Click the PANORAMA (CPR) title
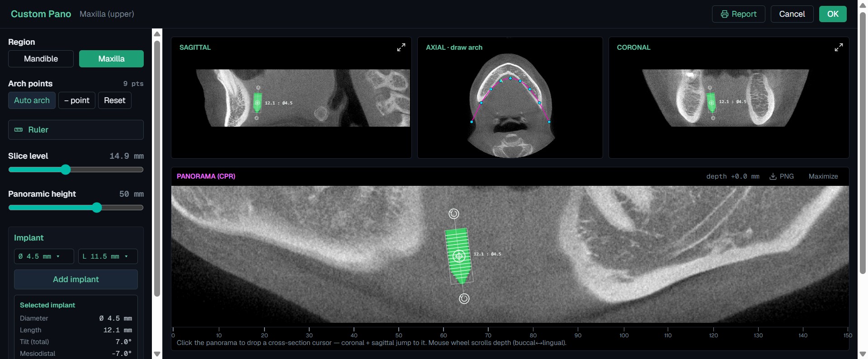The height and width of the screenshot is (359, 868). [x=206, y=176]
